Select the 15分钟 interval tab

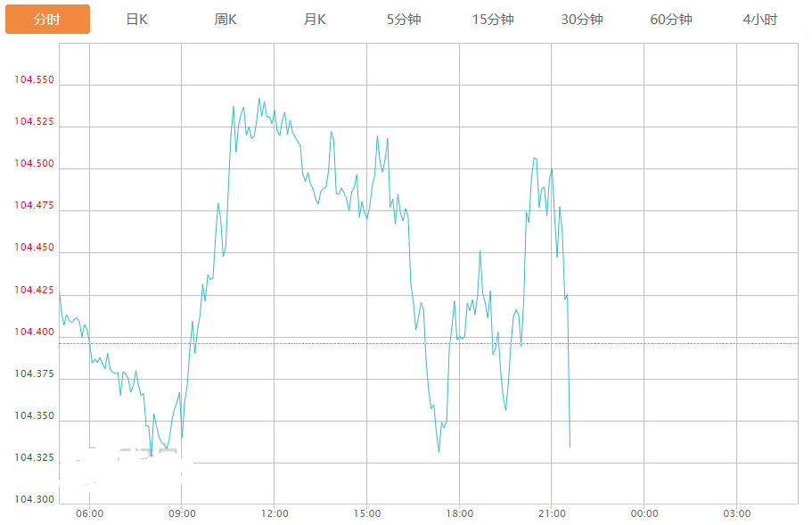coord(493,20)
